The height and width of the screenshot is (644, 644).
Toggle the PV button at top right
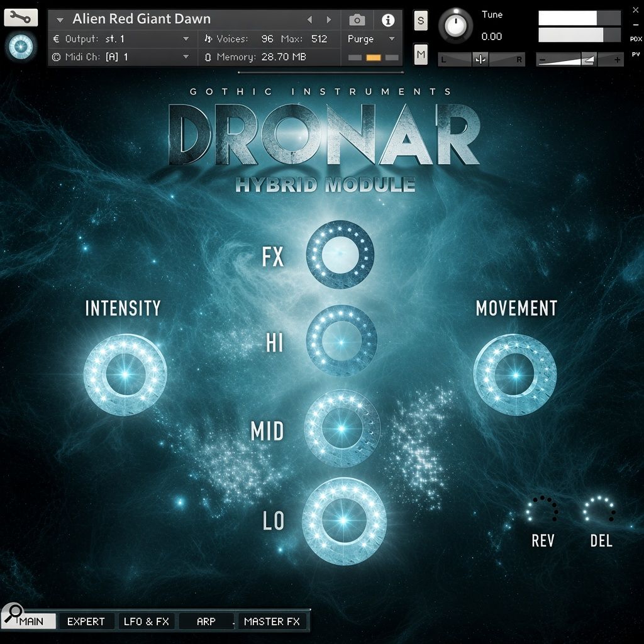click(635, 54)
